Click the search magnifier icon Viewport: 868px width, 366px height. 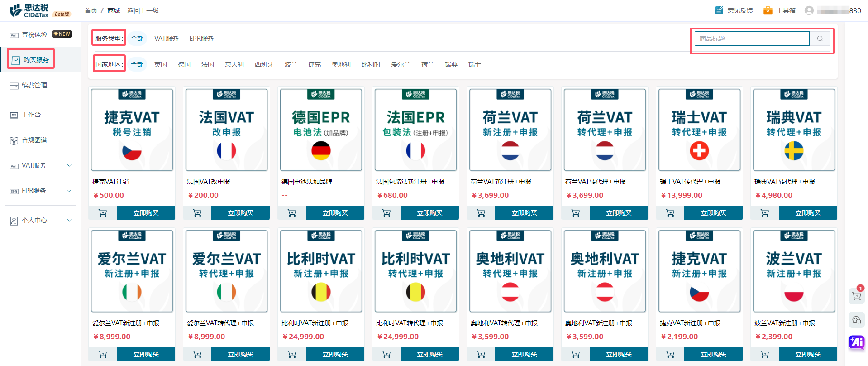click(x=820, y=39)
